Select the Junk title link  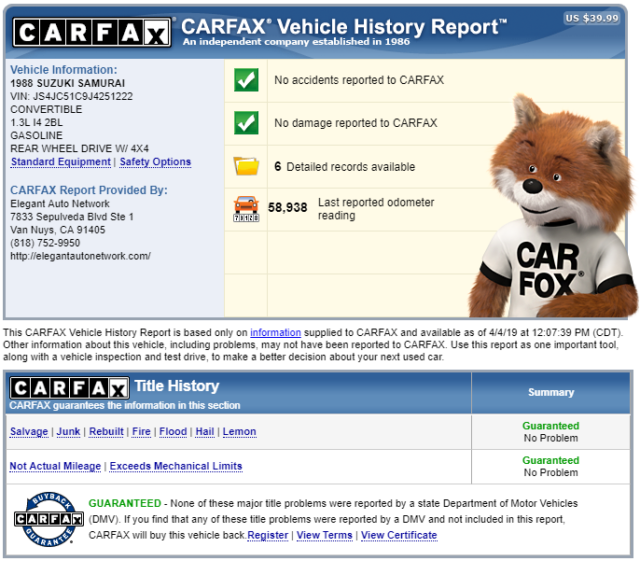click(68, 432)
